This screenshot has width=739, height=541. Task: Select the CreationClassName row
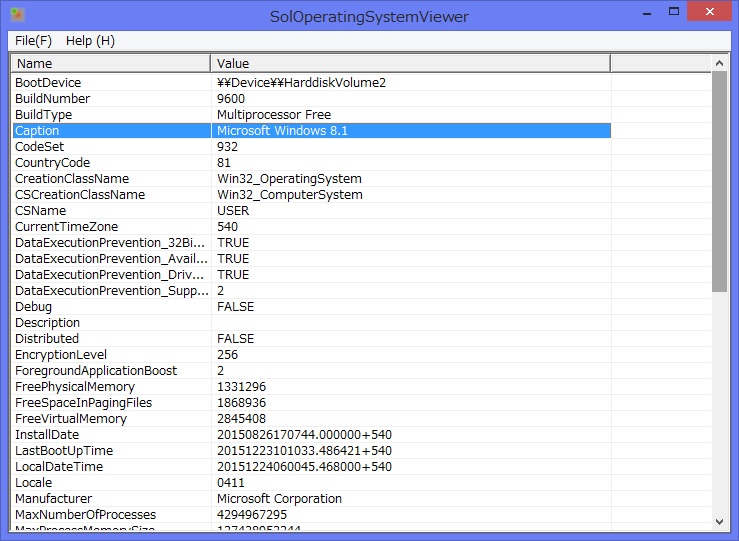[312, 179]
